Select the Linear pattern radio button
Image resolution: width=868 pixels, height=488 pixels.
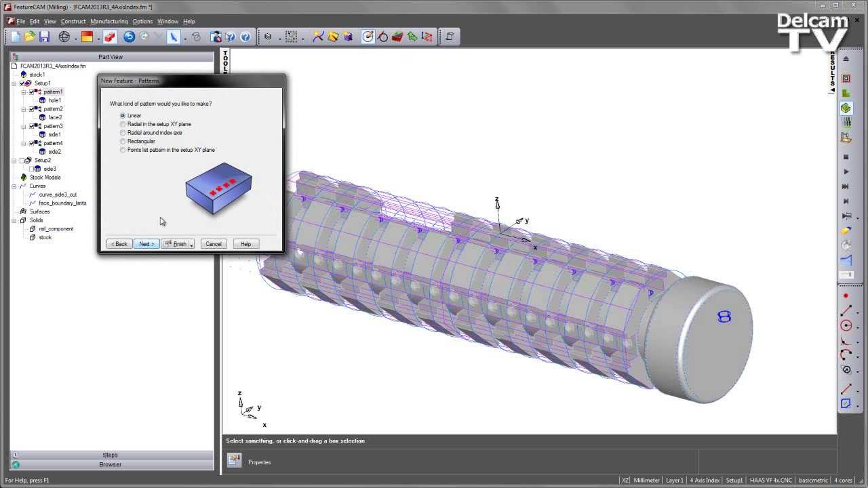point(123,116)
